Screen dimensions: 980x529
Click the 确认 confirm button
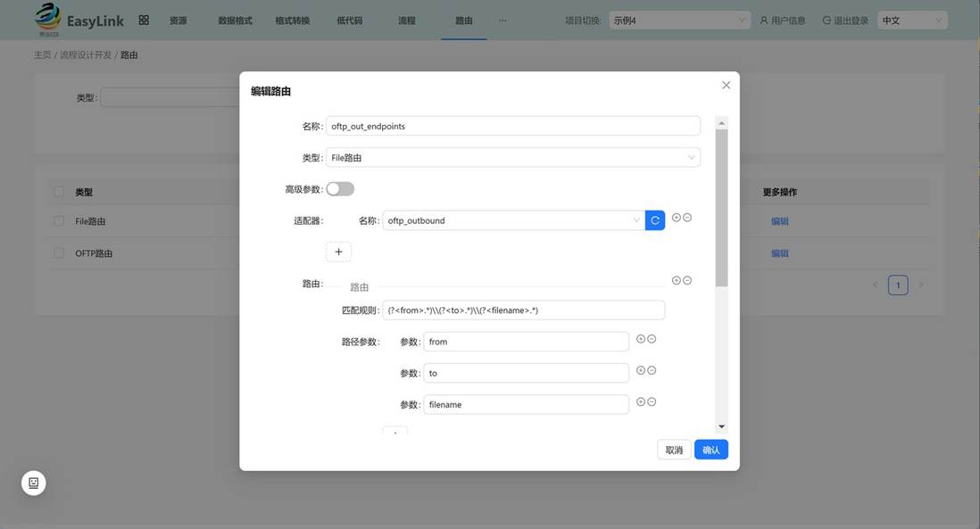pos(711,450)
